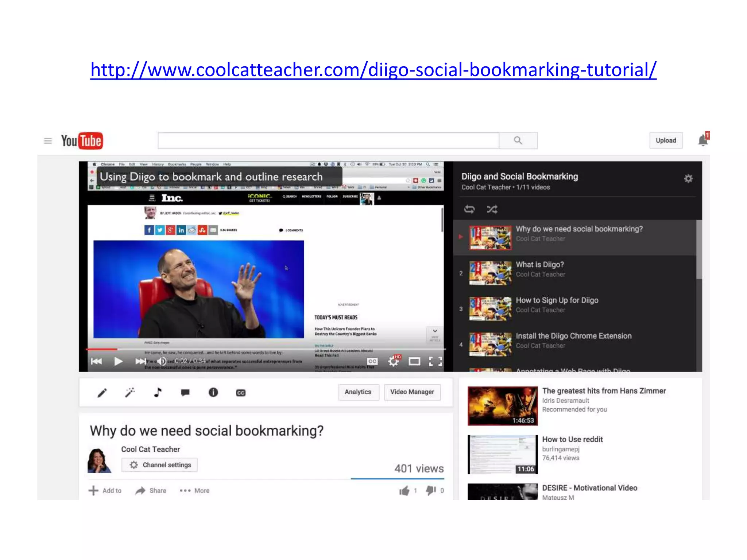Click the '401 views' count
The width and height of the screenshot is (747, 560).
click(419, 468)
